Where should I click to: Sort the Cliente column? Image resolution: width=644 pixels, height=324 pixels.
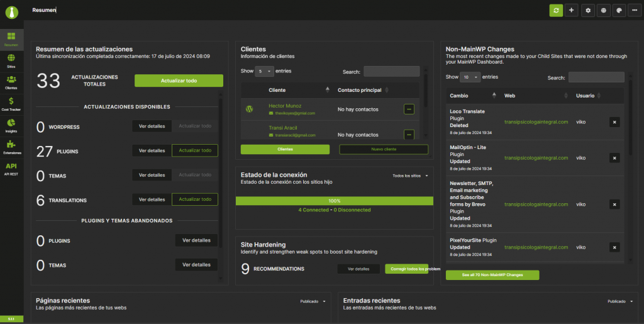(327, 90)
